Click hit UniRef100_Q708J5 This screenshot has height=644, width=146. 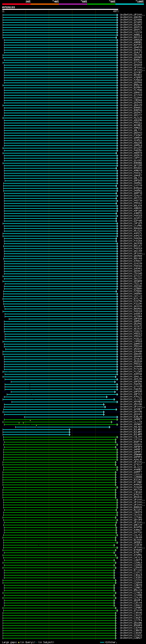(131, 359)
